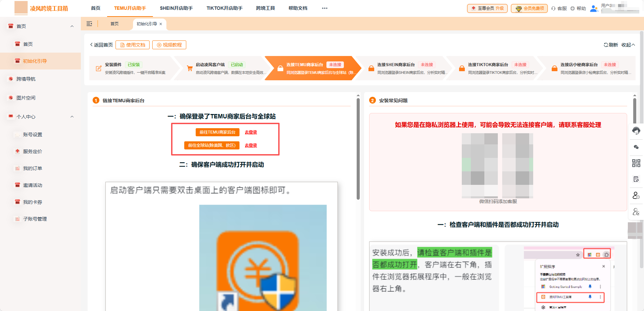Click 返回首页 link

101,45
